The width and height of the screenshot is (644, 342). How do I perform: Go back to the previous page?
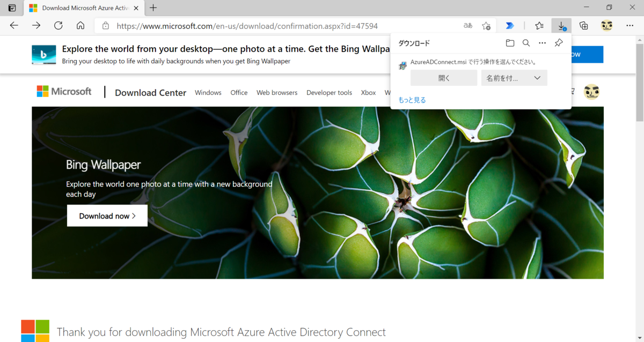[x=14, y=25]
